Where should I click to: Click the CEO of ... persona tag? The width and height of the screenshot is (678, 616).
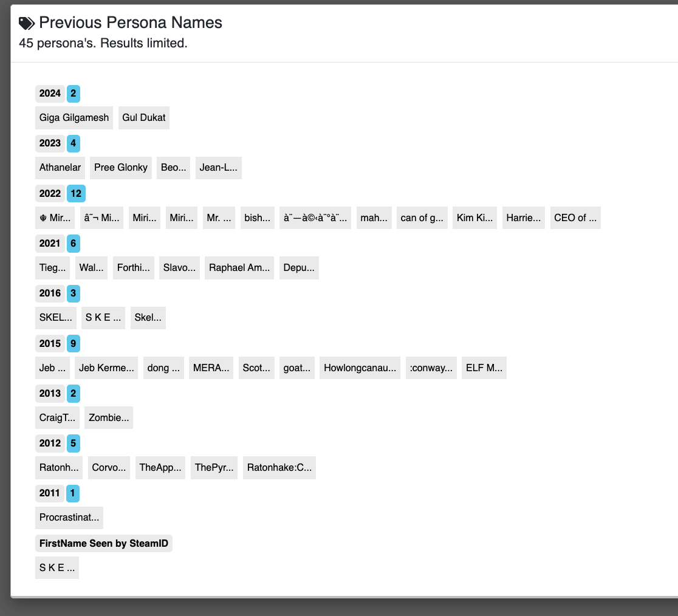tap(575, 218)
